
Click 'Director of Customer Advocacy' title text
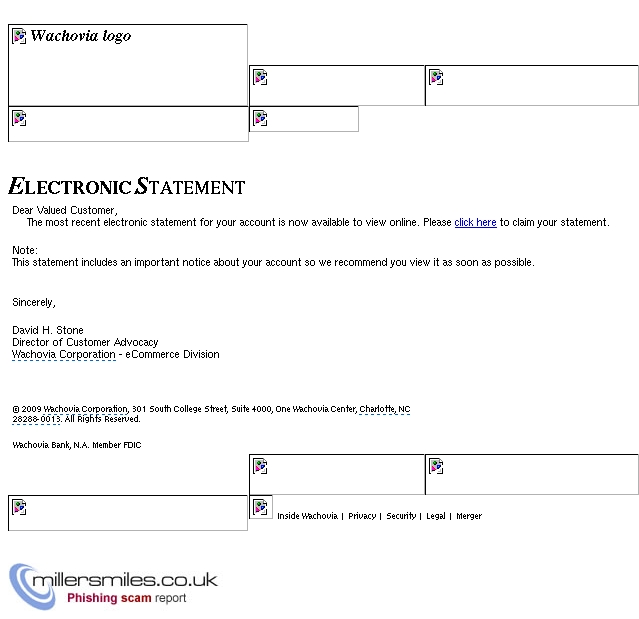[x=85, y=342]
